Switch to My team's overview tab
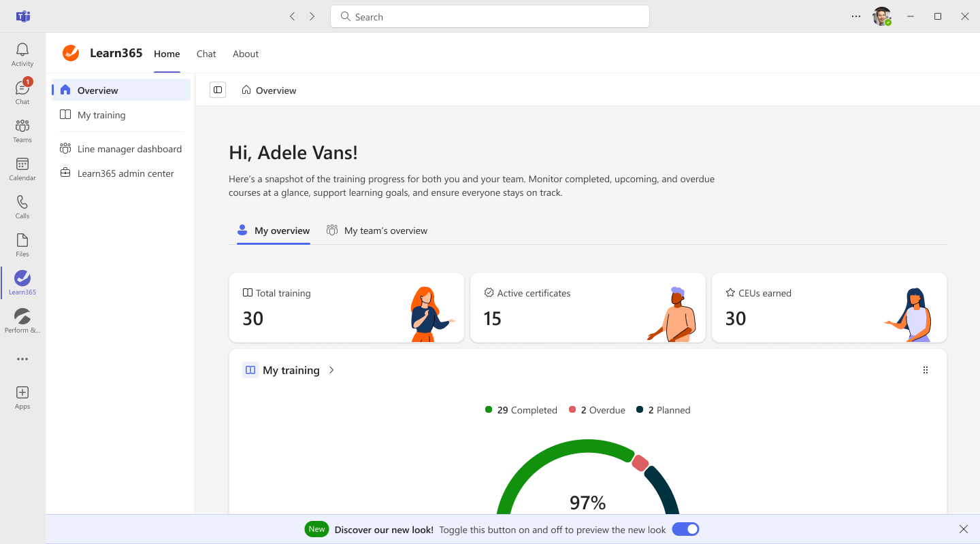The height and width of the screenshot is (544, 980). 378,231
